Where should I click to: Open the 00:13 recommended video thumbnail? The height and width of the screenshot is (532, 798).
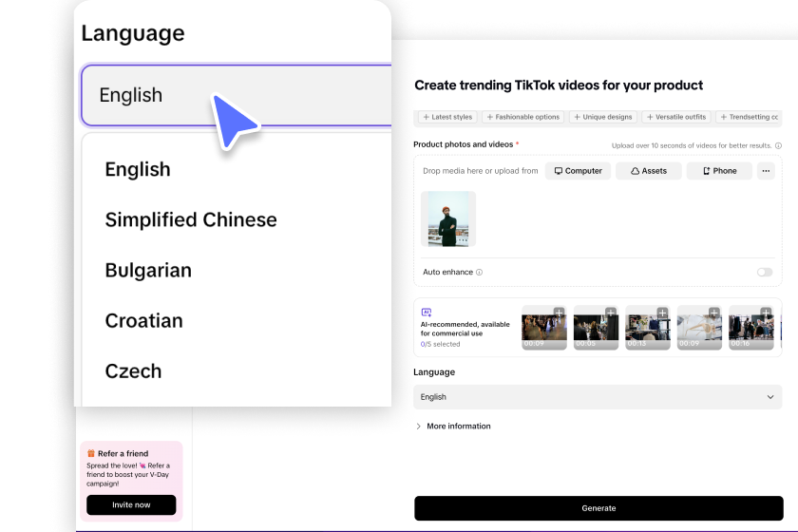pos(648,328)
